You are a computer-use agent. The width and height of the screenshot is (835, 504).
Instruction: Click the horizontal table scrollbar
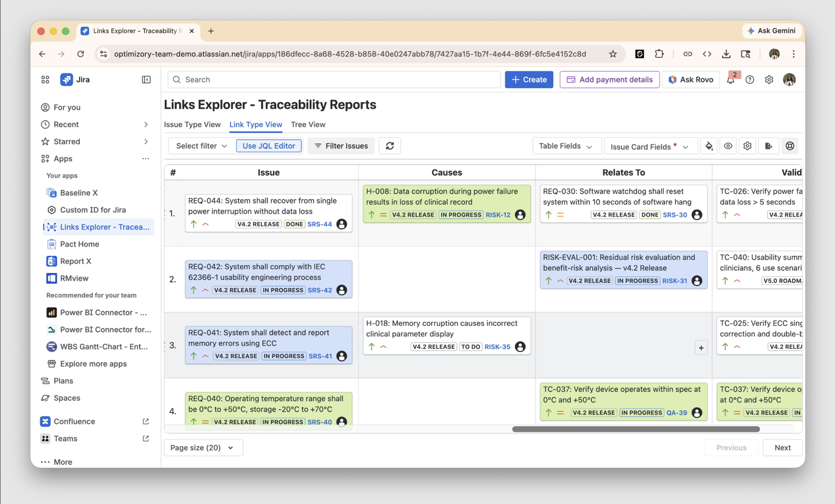pos(636,429)
